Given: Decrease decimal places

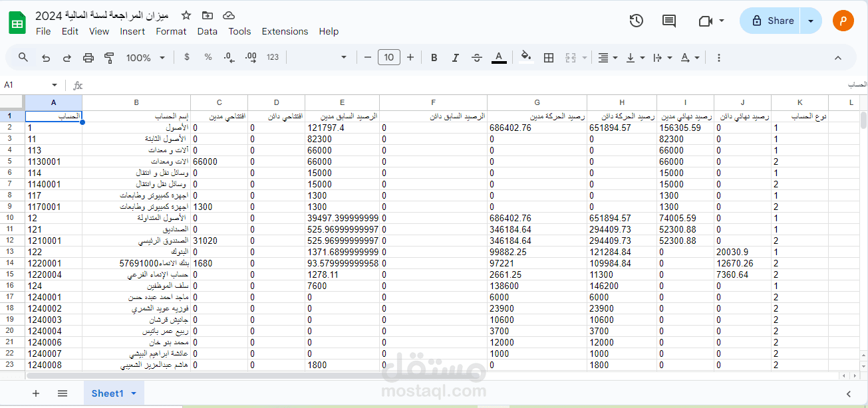Looking at the screenshot, I should tap(229, 58).
